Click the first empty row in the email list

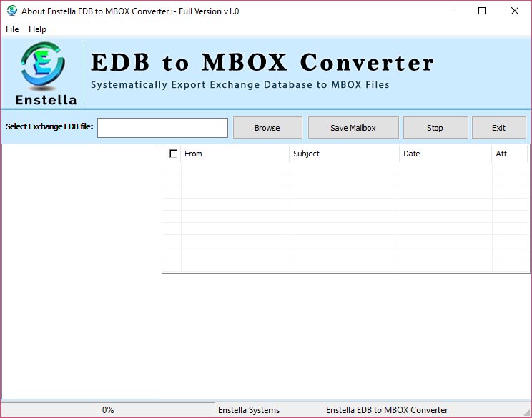point(343,169)
